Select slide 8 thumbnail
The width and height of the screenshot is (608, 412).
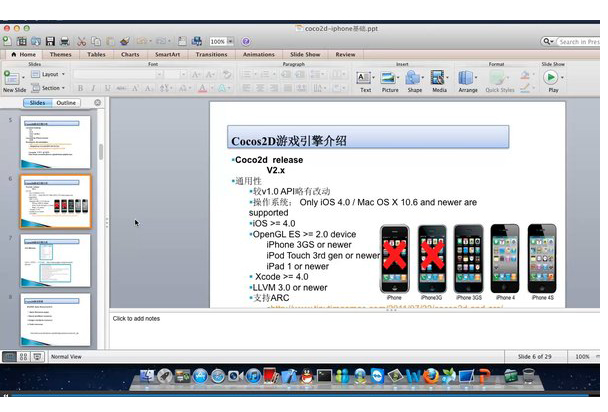[x=55, y=320]
